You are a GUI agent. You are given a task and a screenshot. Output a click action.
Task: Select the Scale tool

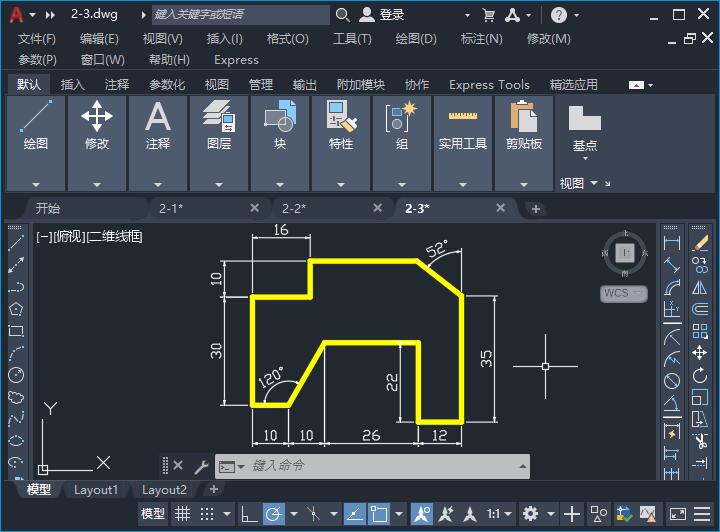point(700,398)
